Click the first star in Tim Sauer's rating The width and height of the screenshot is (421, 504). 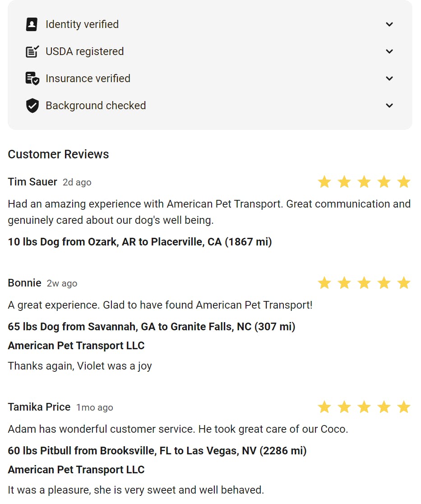(x=324, y=182)
